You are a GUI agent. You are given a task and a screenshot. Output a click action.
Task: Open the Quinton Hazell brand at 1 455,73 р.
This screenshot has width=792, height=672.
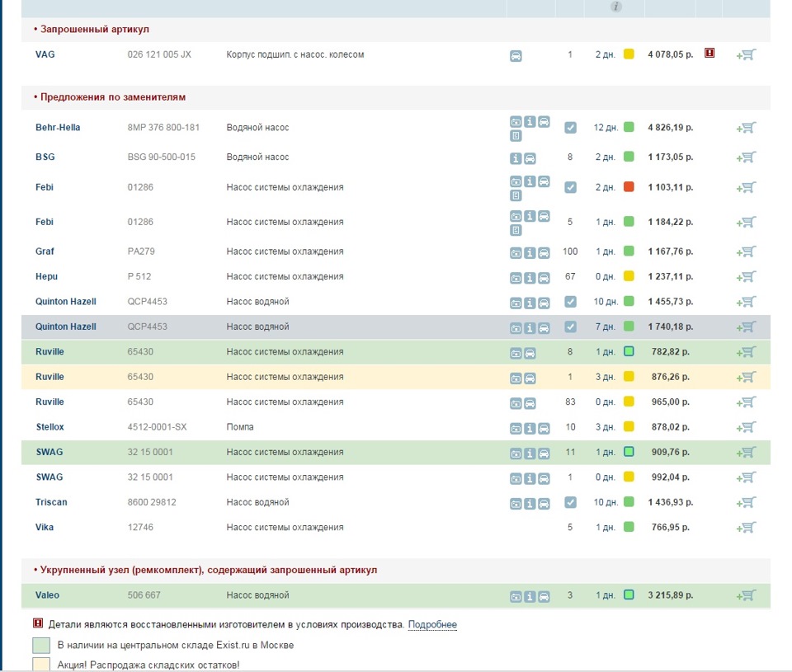click(65, 302)
